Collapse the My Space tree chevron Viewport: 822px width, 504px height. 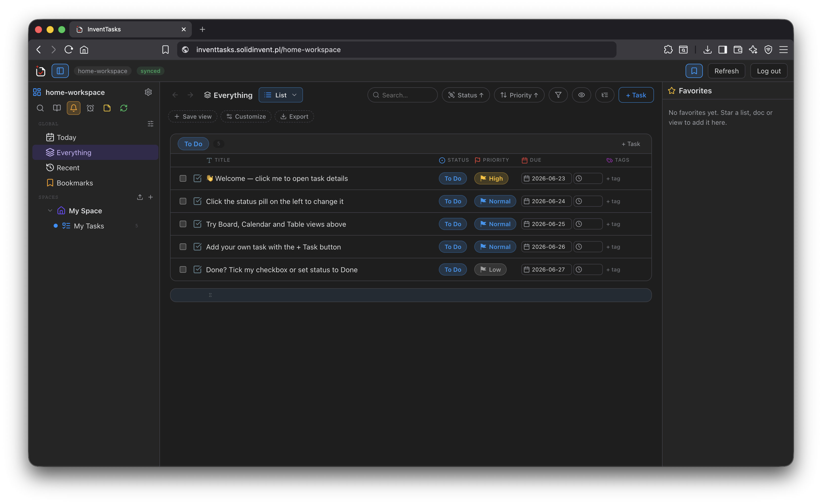point(50,211)
